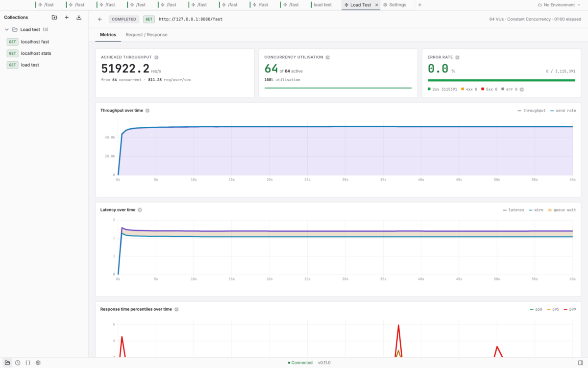The height and width of the screenshot is (368, 588).
Task: Open settings from the status bar gear icon
Action: pos(38,363)
